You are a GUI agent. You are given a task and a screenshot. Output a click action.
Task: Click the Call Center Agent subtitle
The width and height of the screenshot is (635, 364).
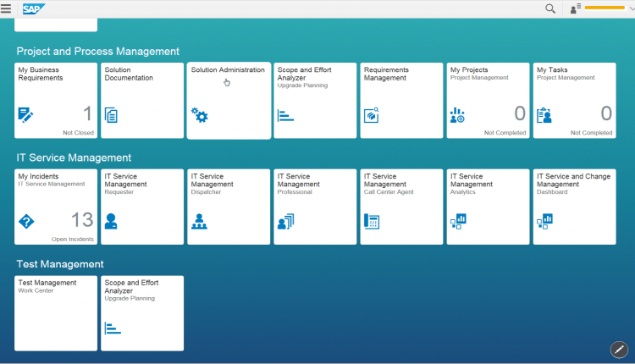pos(389,192)
